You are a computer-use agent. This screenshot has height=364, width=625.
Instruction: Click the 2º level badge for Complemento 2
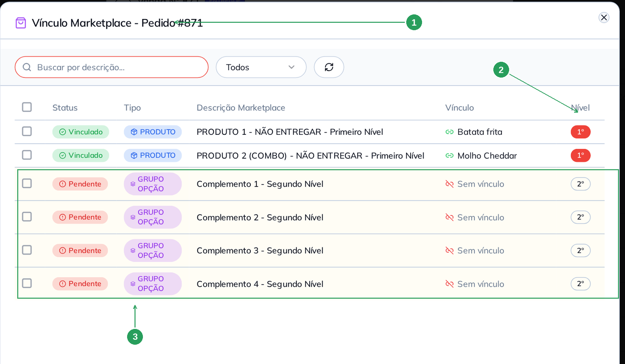tap(580, 217)
